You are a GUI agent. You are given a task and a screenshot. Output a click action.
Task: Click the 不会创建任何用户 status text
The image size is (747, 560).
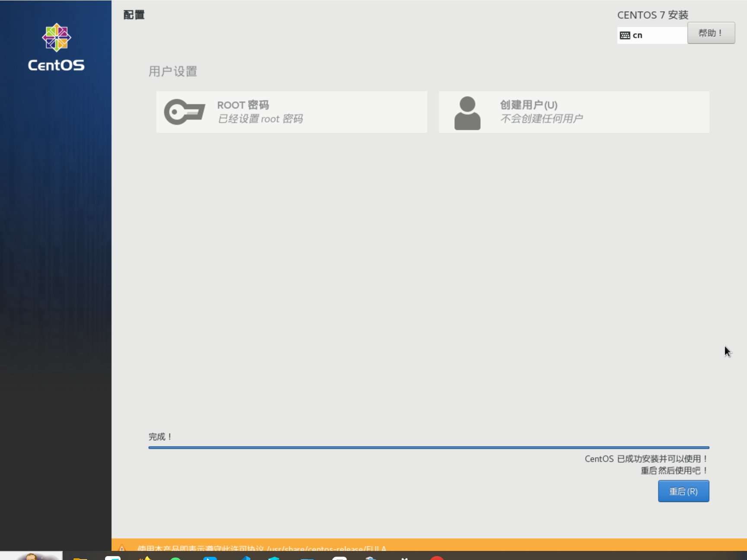[542, 118]
